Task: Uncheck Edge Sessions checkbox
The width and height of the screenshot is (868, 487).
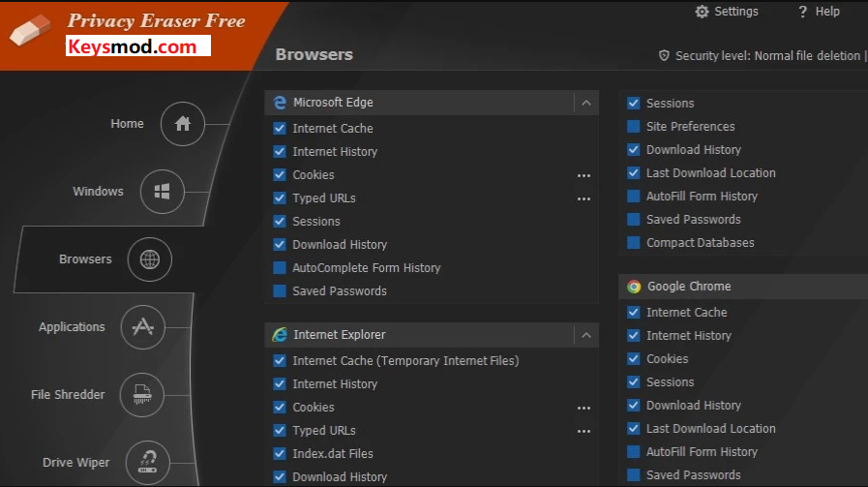Action: (280, 222)
